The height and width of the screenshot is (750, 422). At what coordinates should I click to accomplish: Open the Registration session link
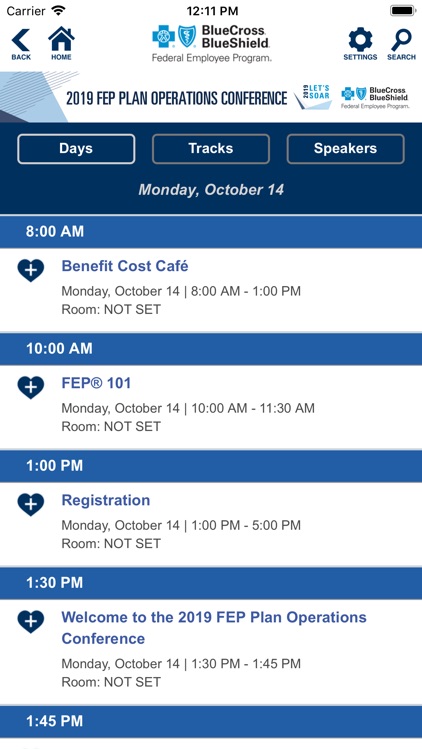click(x=106, y=500)
